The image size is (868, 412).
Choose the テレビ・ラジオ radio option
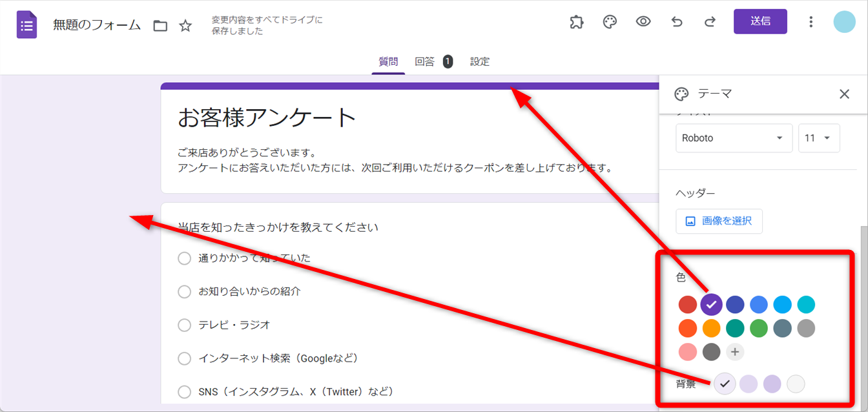pos(184,325)
